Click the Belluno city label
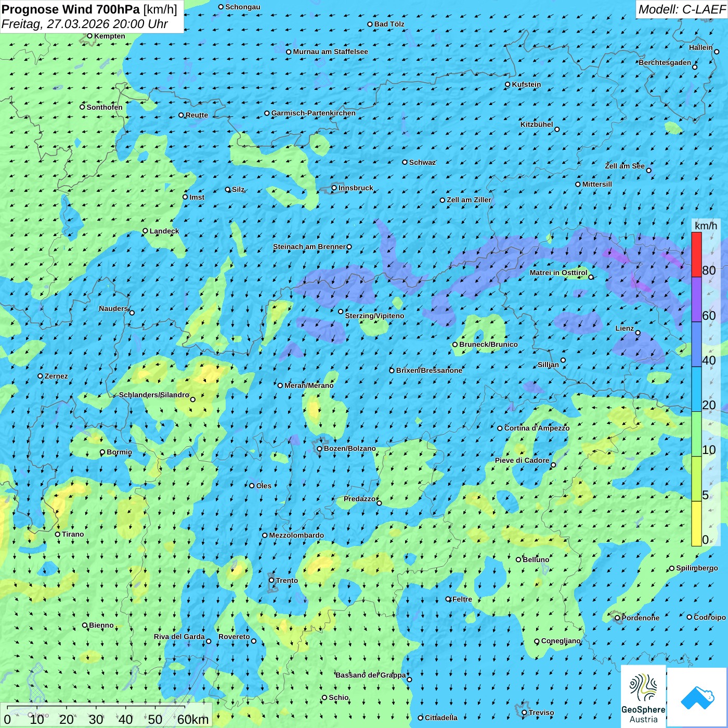This screenshot has height=728, width=728. [x=536, y=560]
